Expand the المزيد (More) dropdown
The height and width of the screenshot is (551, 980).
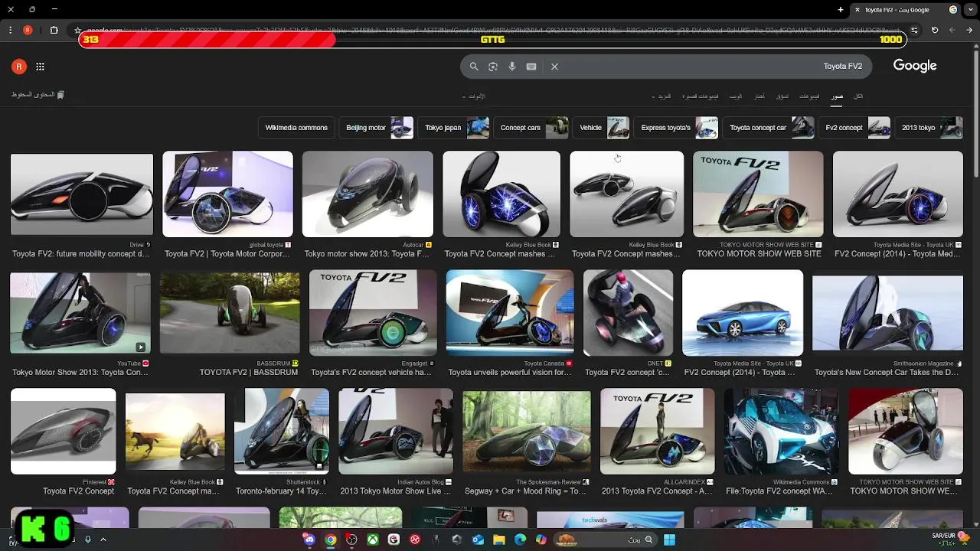point(661,96)
